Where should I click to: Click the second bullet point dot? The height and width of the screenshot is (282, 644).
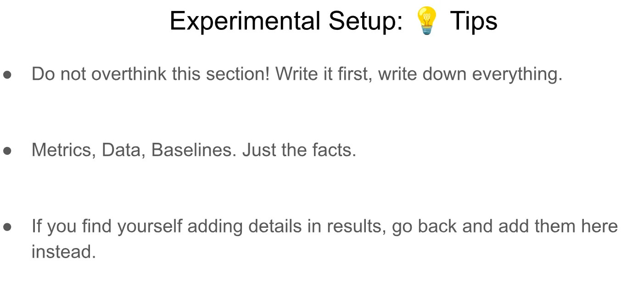[x=7, y=151]
